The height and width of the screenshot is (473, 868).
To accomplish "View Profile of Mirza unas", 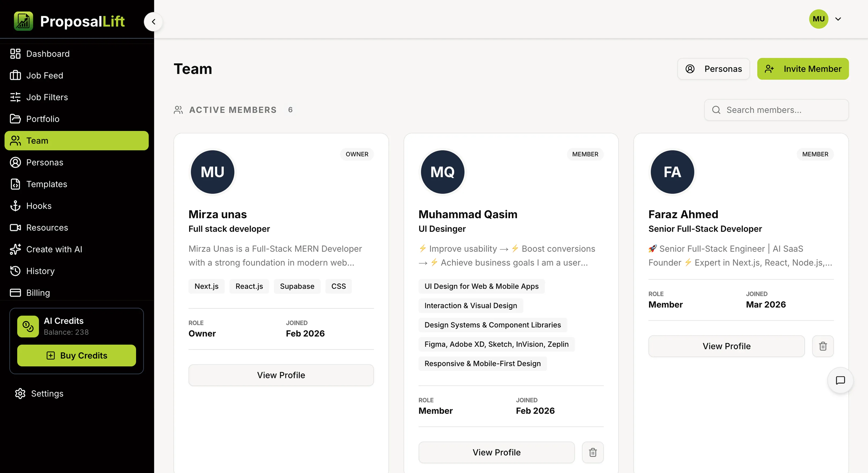I will point(281,375).
